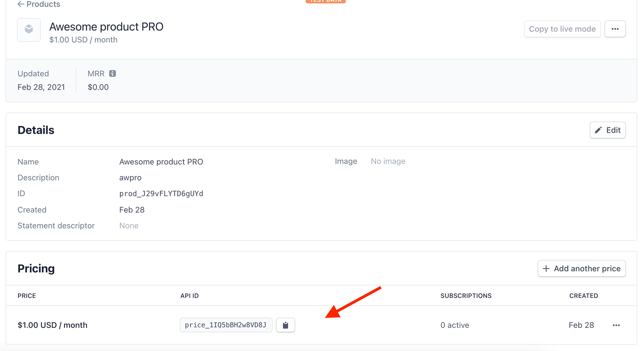Click the plus icon in Add another price
644x351 pixels.
[546, 268]
